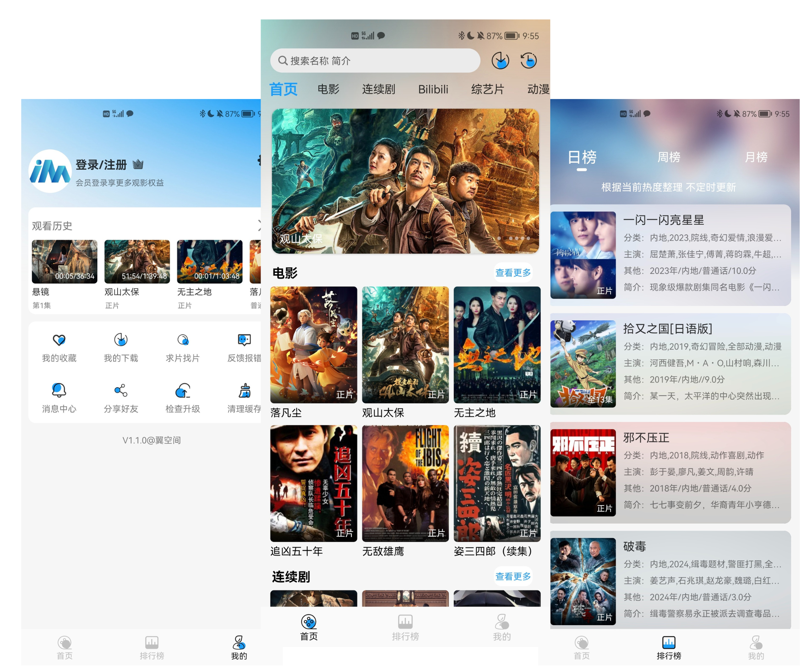Open 一闪一闪亮星星 ranking entry title
This screenshot has height=672, width=807.
click(x=663, y=220)
